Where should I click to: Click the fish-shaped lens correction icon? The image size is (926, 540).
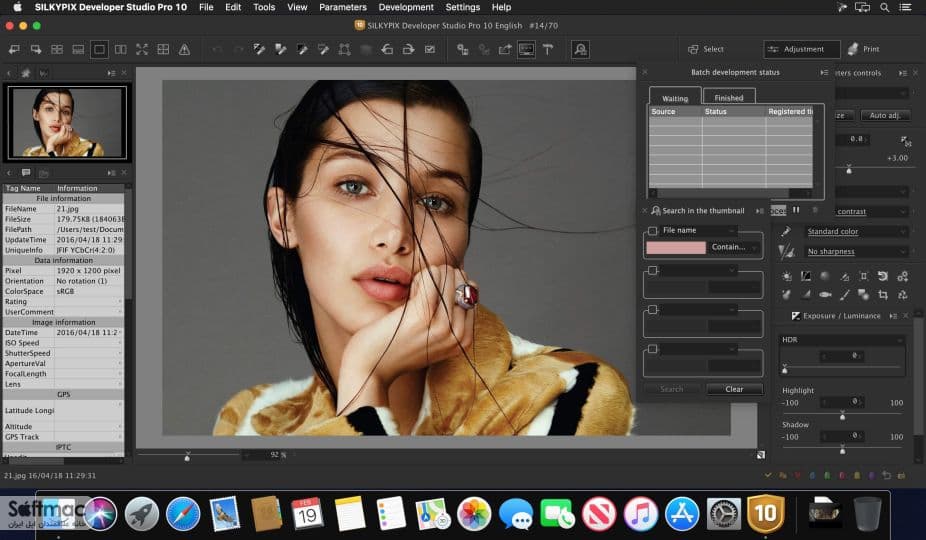point(825,294)
